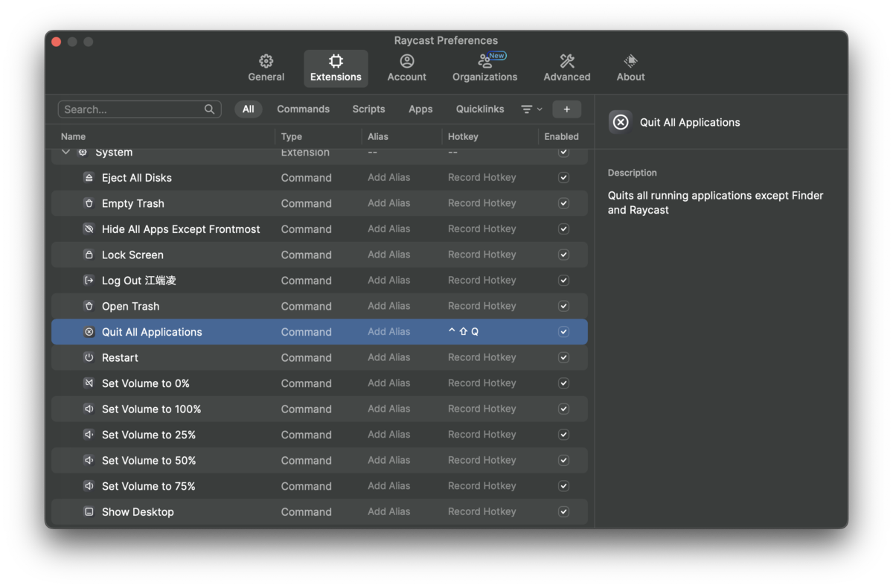
Task: Click the Show Desktop row icon
Action: pos(89,512)
